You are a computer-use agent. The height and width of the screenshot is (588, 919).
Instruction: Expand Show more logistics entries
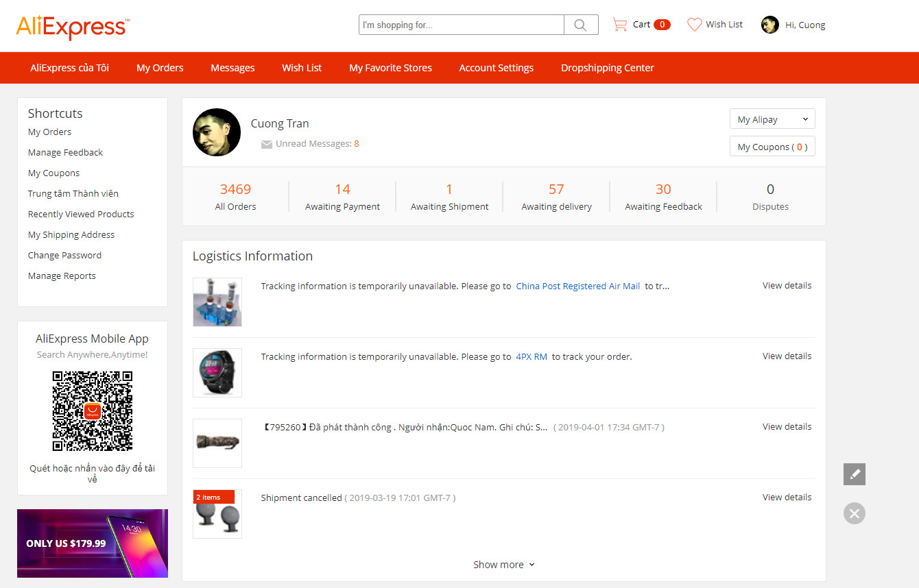(503, 565)
